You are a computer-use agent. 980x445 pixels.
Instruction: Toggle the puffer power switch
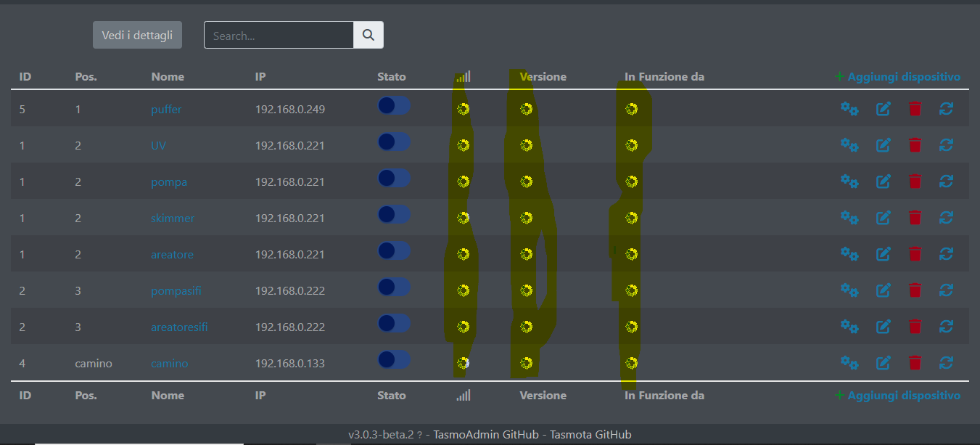[x=394, y=106]
